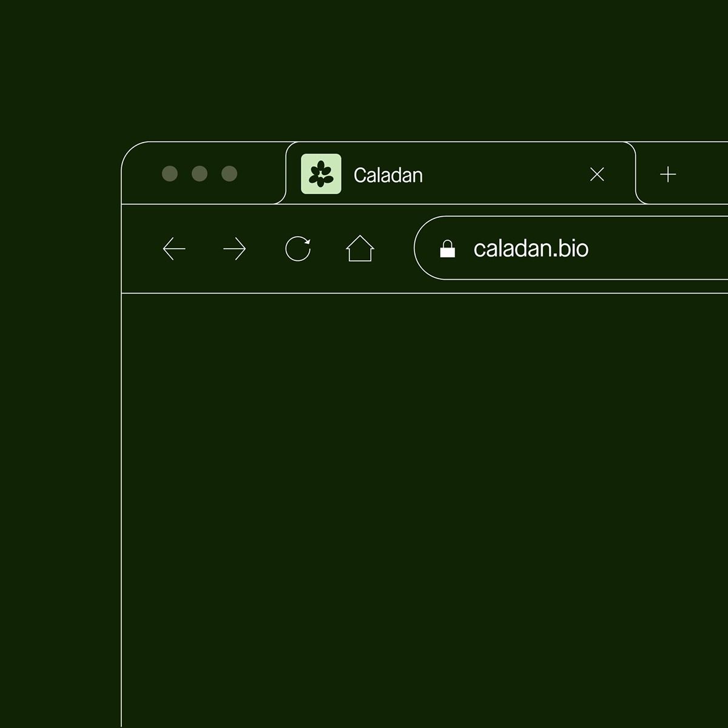Reload the caladan.bio page

coord(298,249)
